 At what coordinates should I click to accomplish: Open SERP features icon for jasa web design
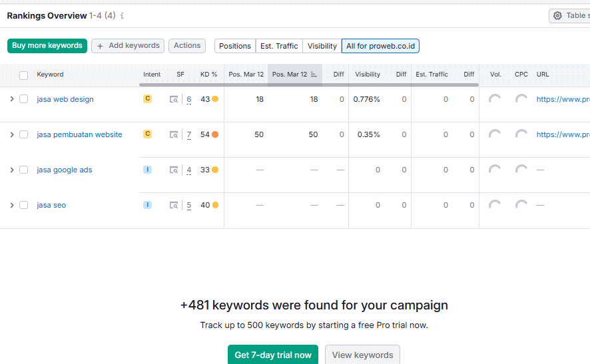click(174, 99)
